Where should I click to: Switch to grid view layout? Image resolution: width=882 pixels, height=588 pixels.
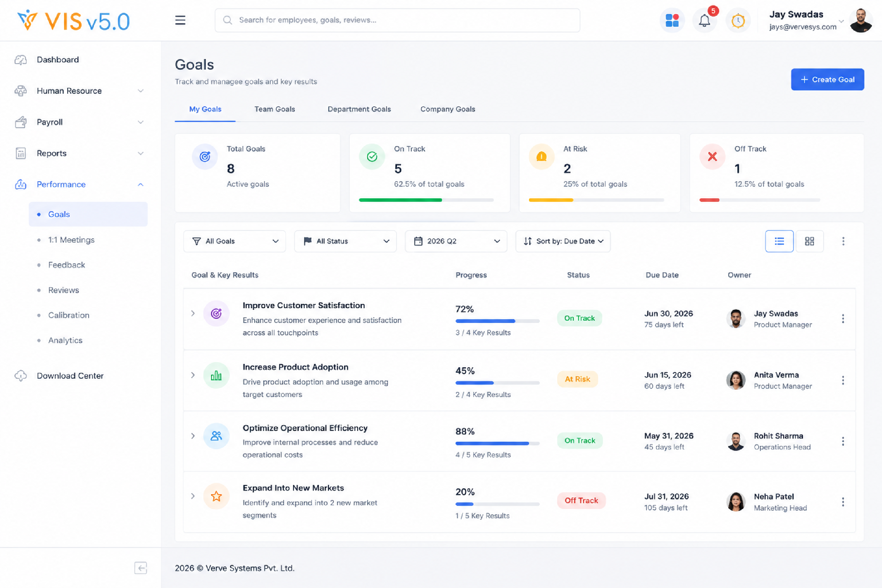(x=810, y=241)
